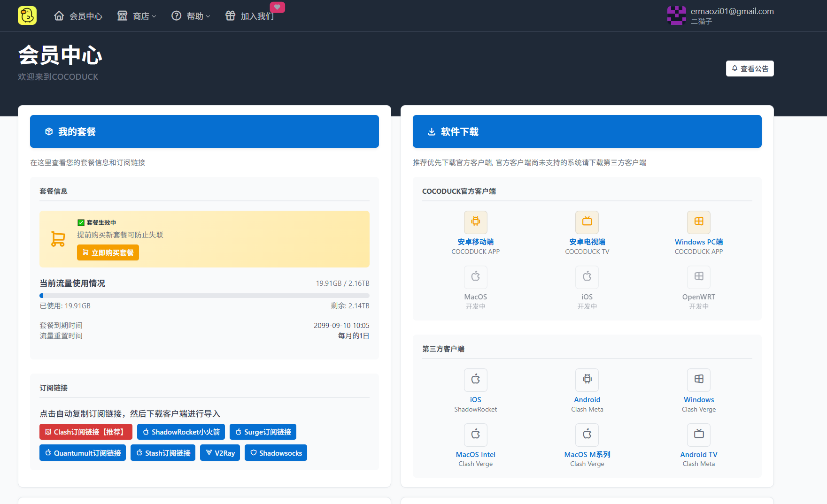Open the Android mobile COCODUCK APP icon
This screenshot has width=827, height=504.
tap(475, 222)
